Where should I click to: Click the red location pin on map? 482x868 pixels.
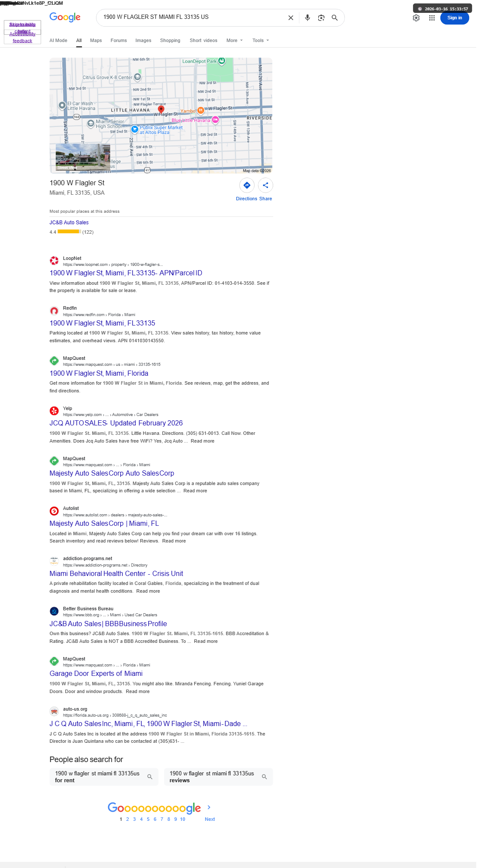coord(161,109)
